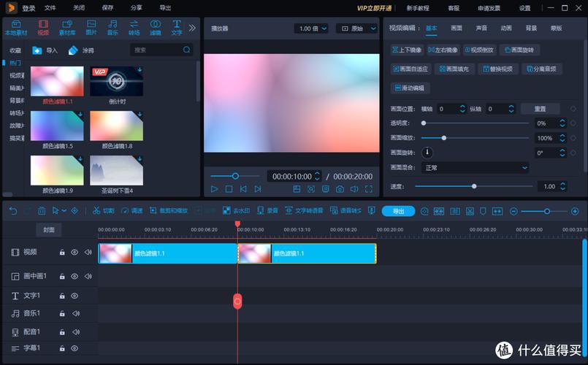This screenshot has height=365, width=588.
Task: Switch to the 声音 (Sound) tab
Action: click(x=481, y=28)
